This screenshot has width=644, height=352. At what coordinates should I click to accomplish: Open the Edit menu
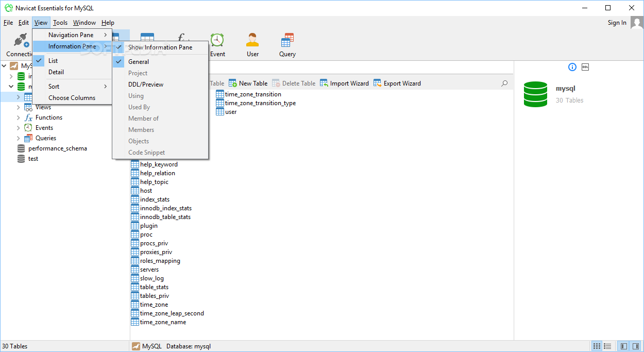[24, 23]
